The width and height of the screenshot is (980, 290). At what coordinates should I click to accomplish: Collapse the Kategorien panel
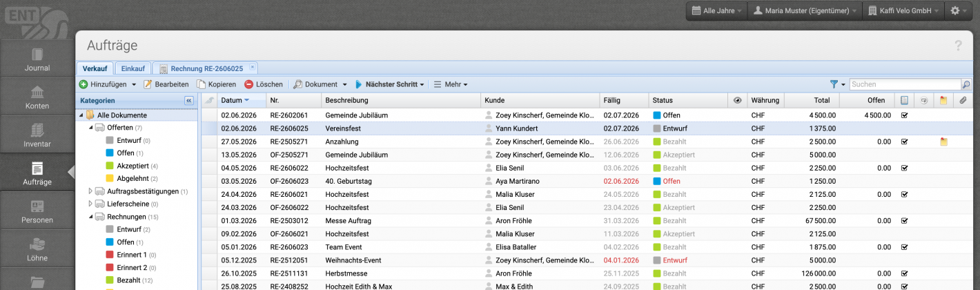[189, 100]
